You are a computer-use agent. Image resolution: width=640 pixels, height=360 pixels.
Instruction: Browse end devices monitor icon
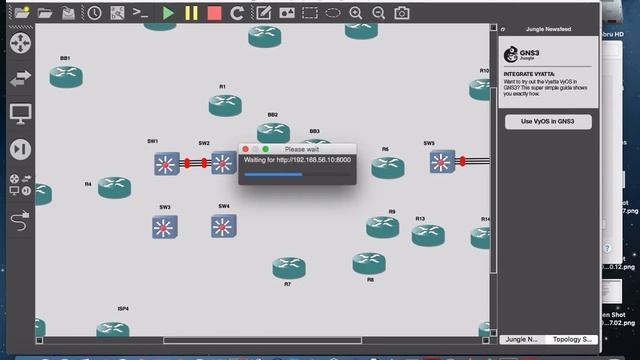(x=20, y=114)
